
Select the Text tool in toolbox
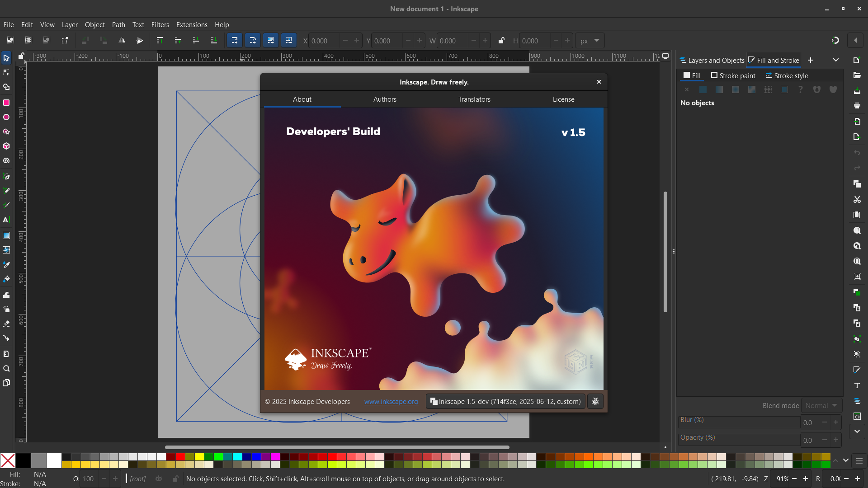(x=6, y=220)
